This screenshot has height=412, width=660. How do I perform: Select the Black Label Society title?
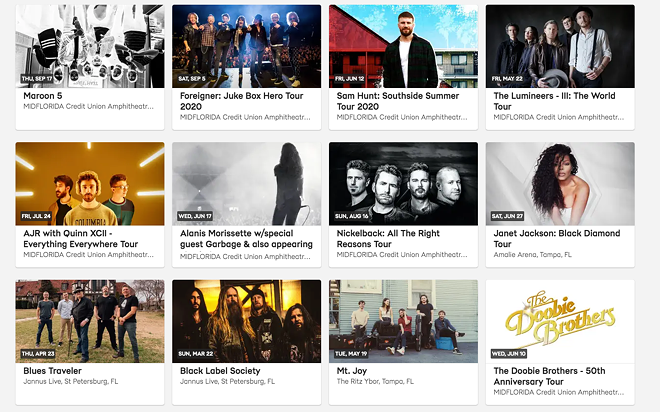coord(220,371)
